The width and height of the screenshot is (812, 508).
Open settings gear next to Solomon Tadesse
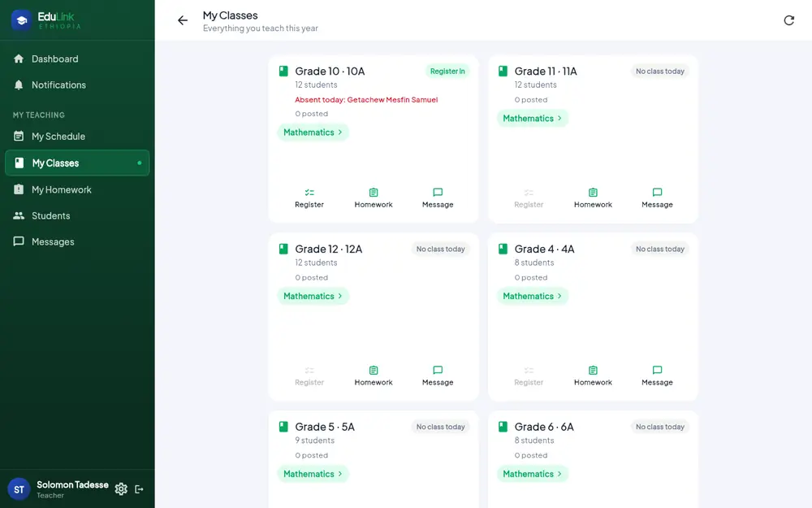(121, 488)
